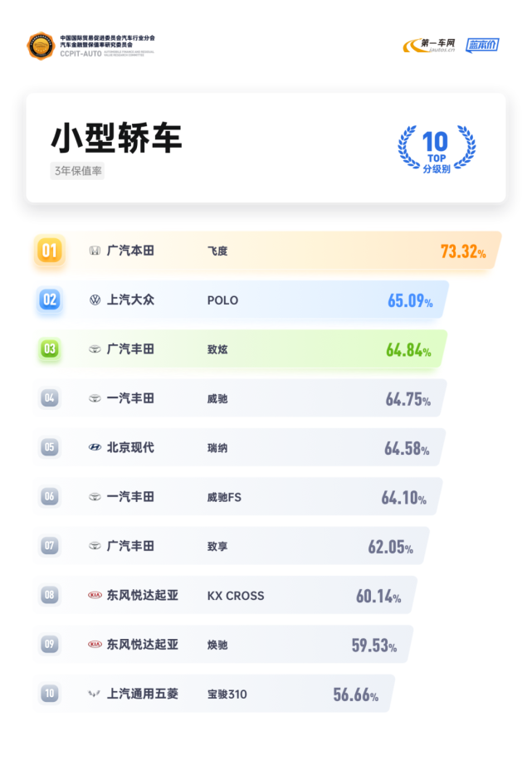This screenshot has height=770, width=532.
Task: Click the TOP 10 分级别 laurel badge
Action: pos(437,149)
